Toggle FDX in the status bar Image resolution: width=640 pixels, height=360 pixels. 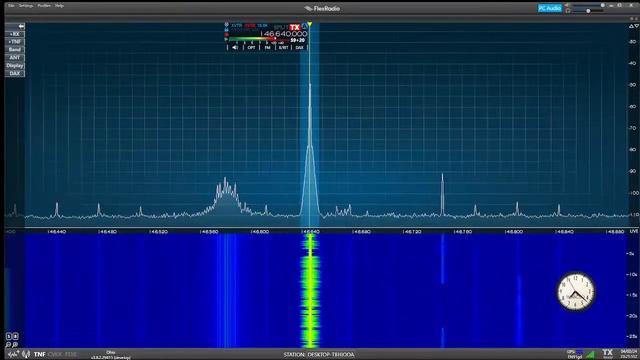coord(71,354)
